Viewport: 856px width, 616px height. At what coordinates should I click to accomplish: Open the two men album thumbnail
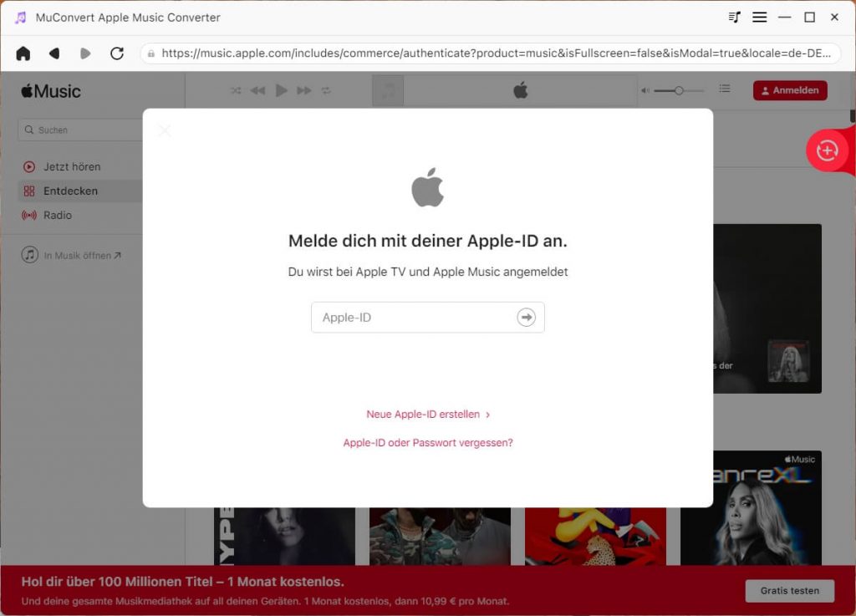tap(440, 537)
